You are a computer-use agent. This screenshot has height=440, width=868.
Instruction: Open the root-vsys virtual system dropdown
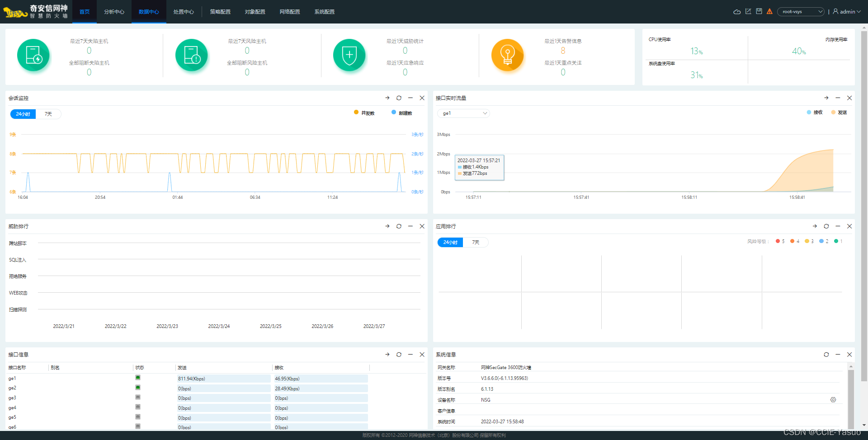tap(801, 12)
